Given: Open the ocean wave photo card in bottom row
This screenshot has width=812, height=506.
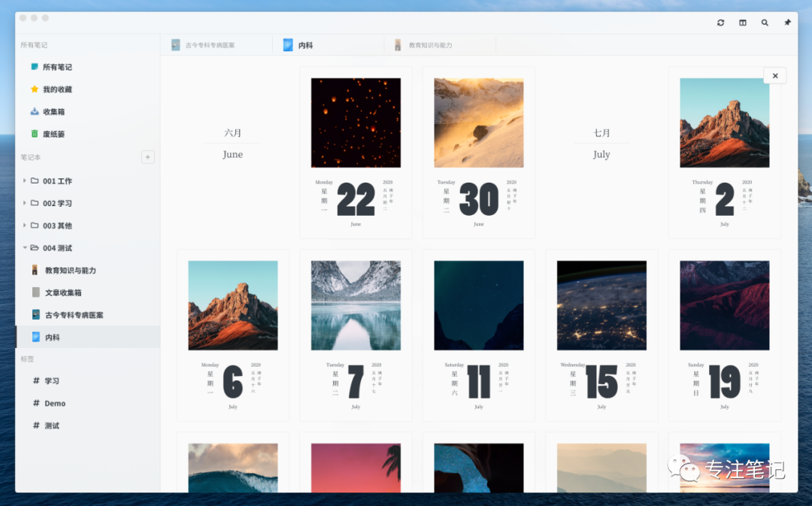Looking at the screenshot, I should 232,462.
